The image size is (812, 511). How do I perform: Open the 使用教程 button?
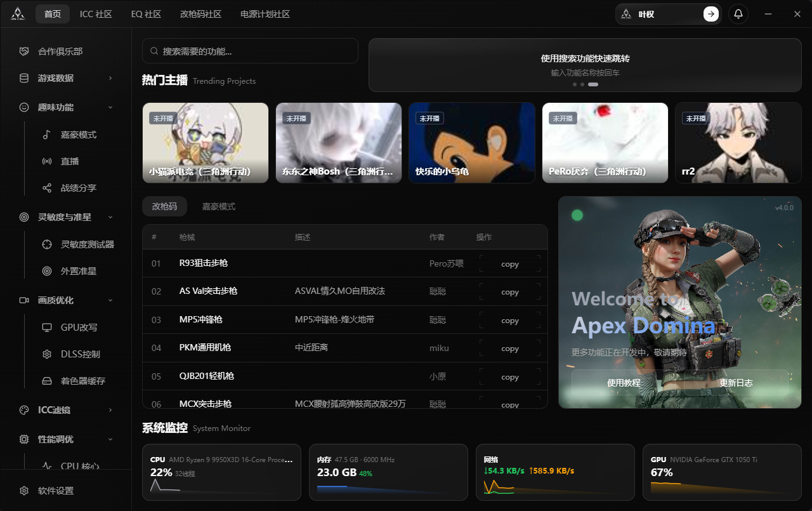tap(624, 383)
